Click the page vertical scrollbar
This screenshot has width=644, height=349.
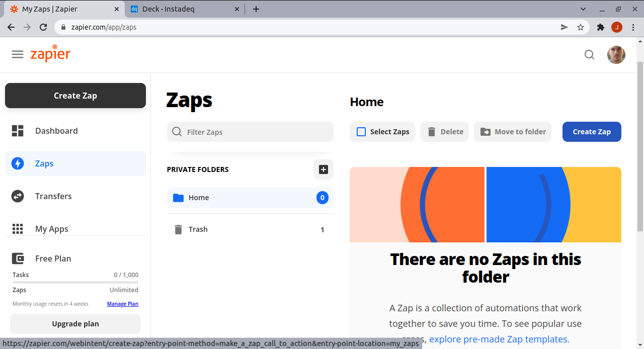point(640,146)
